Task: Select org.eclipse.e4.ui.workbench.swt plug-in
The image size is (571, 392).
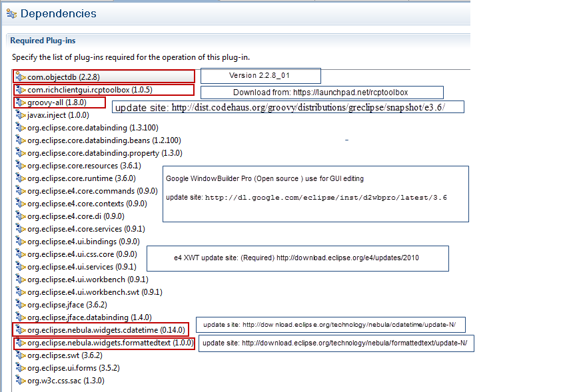Action: point(95,292)
